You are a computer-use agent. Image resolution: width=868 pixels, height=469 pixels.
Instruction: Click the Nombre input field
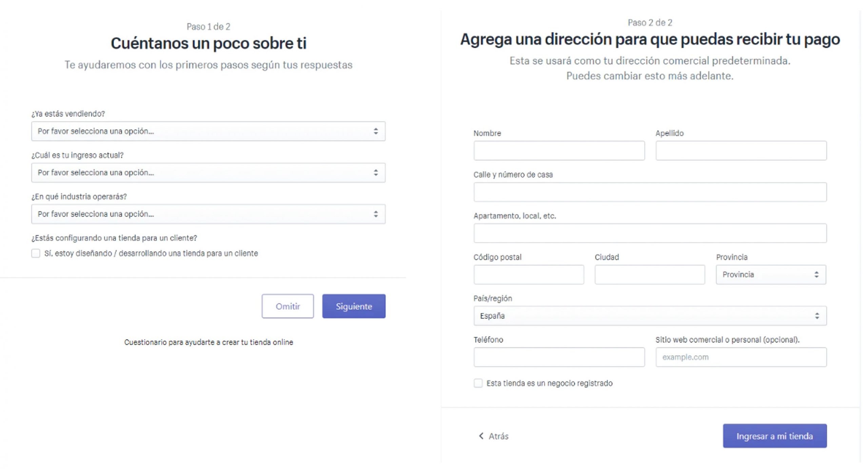(559, 150)
